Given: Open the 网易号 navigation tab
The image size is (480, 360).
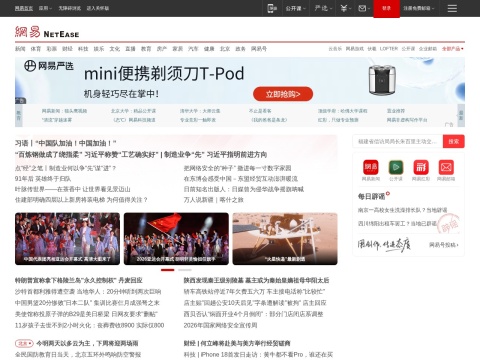Looking at the screenshot, I should point(259,49).
